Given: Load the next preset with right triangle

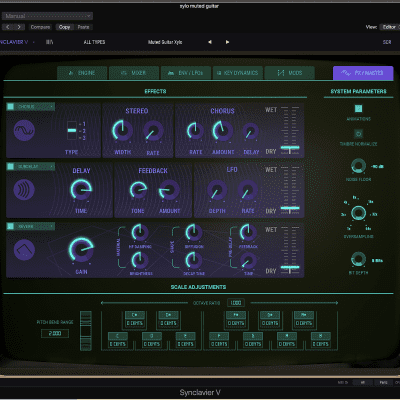Looking at the screenshot, I should pyautogui.click(x=227, y=42).
